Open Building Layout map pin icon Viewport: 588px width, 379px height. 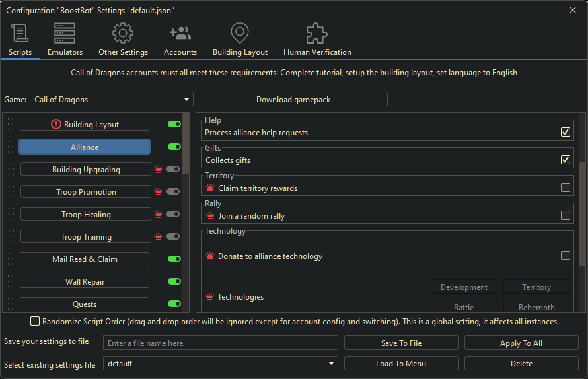[240, 33]
